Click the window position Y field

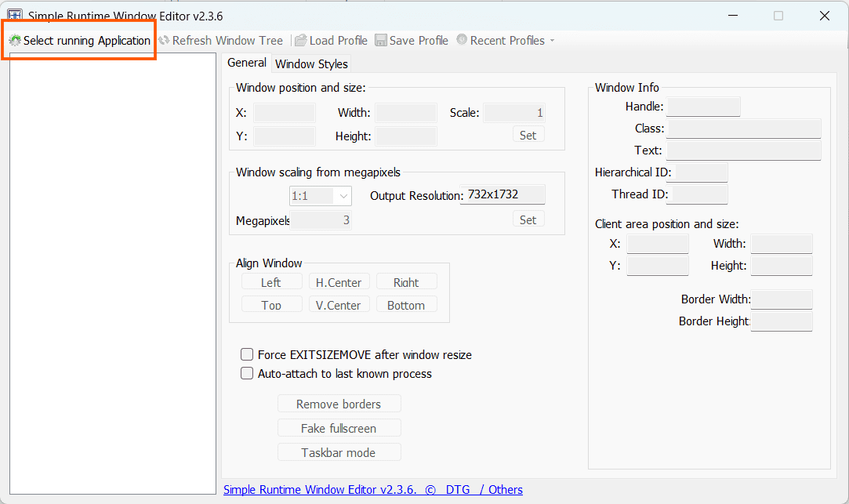coord(285,136)
